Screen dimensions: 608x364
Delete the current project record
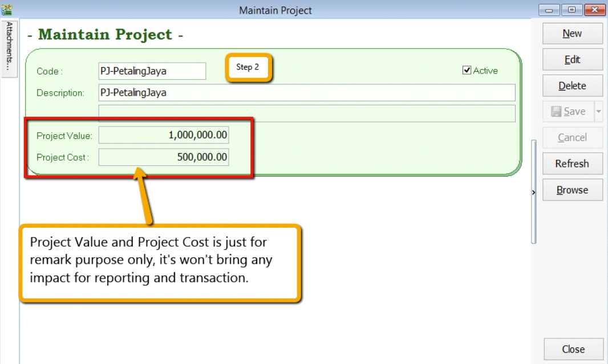[572, 86]
